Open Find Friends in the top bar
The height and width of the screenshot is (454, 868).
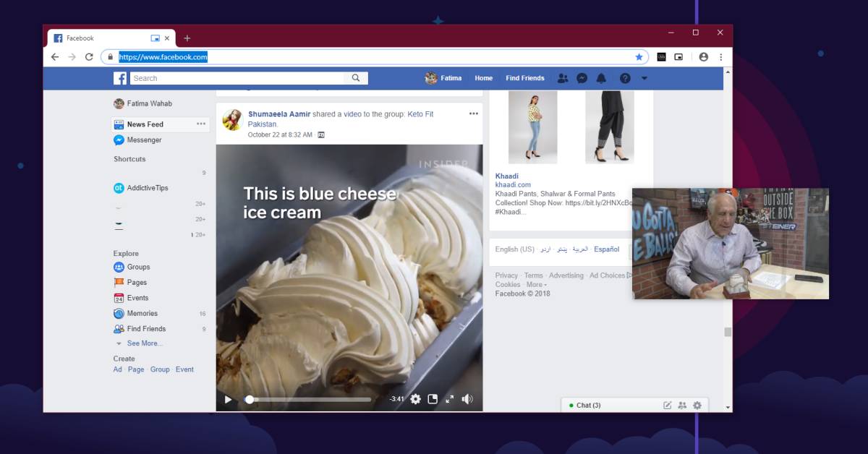(525, 78)
